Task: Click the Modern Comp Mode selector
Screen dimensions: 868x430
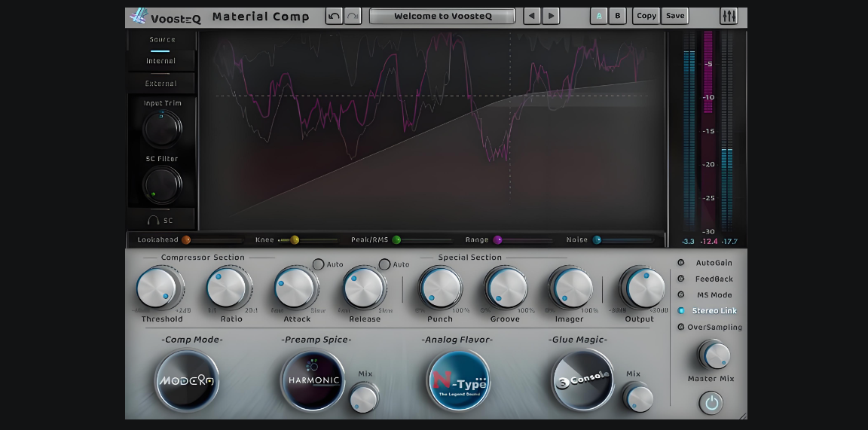Action: [x=187, y=381]
